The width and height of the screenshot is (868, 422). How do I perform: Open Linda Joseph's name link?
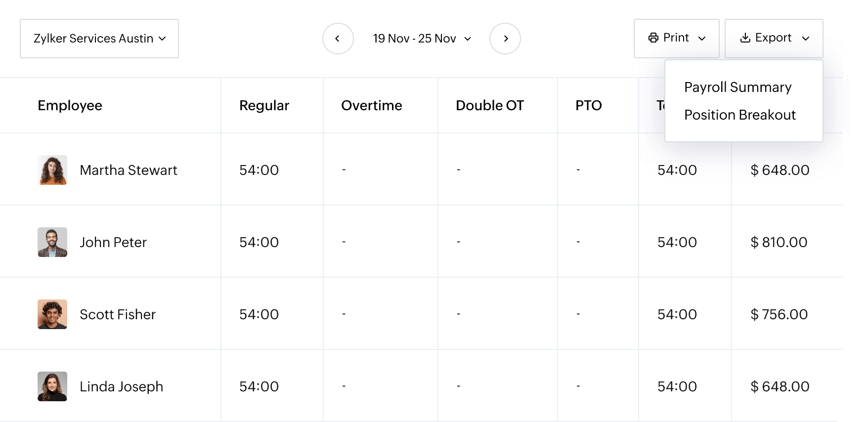tap(121, 386)
